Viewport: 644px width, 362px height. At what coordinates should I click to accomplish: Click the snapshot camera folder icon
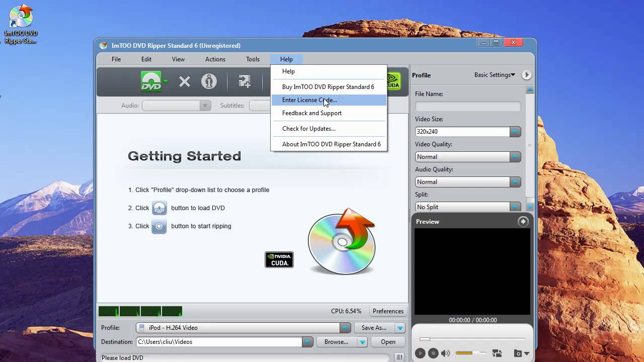point(518,353)
